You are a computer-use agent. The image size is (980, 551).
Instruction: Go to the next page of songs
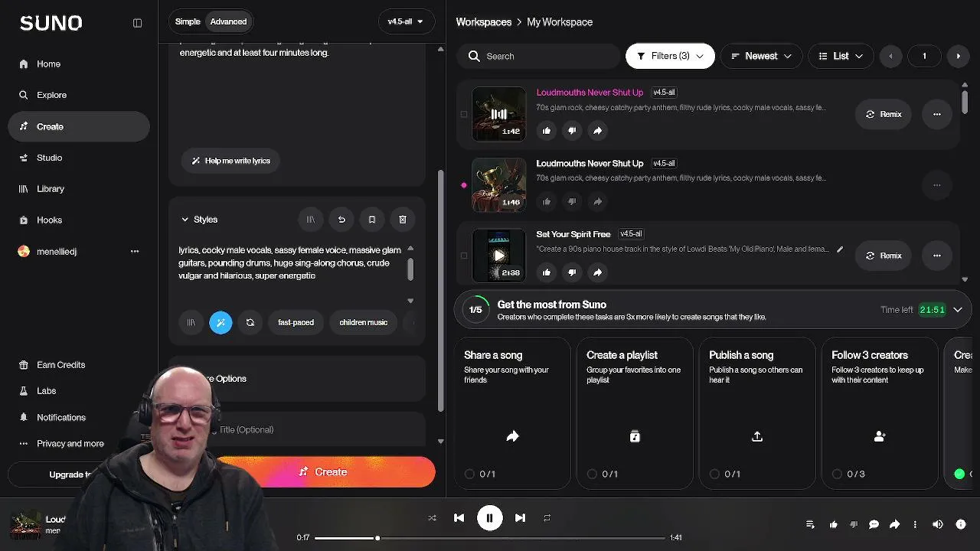(x=958, y=56)
